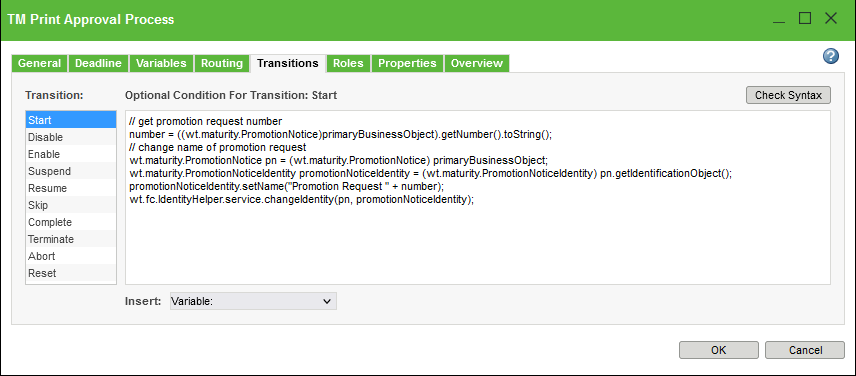
Task: Maximize the TM Print Approval Process window
Action: pyautogui.click(x=805, y=19)
